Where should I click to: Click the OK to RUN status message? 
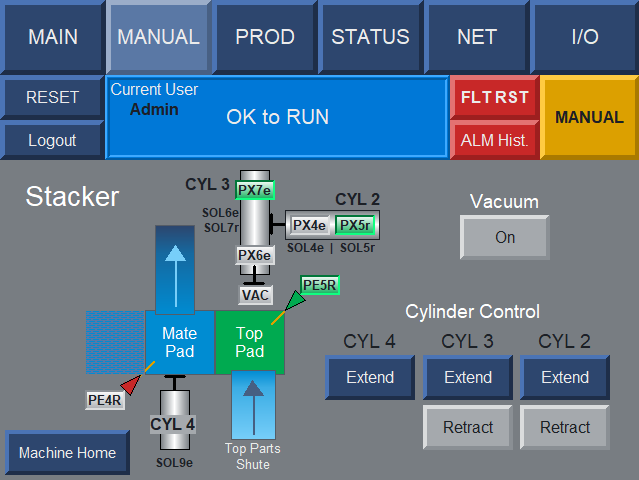(x=278, y=117)
